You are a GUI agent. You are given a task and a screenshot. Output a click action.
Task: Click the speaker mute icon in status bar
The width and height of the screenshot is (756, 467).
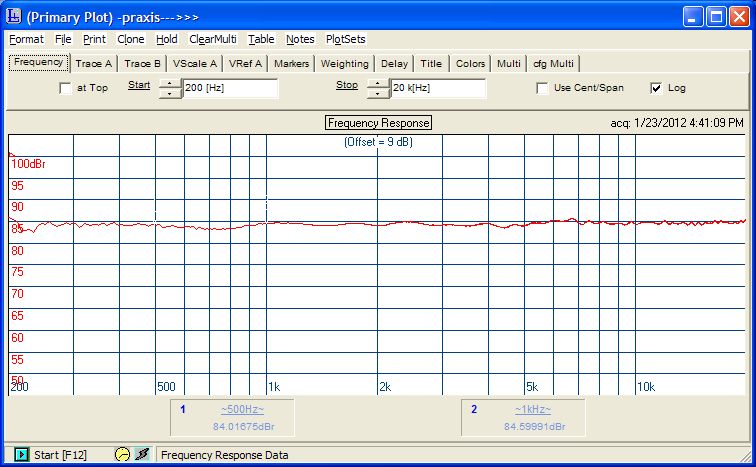142,454
